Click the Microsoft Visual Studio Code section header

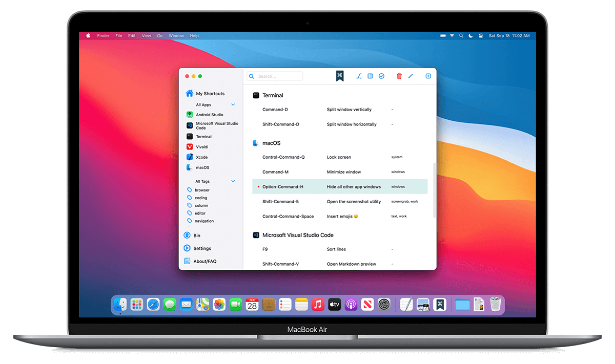pos(293,235)
